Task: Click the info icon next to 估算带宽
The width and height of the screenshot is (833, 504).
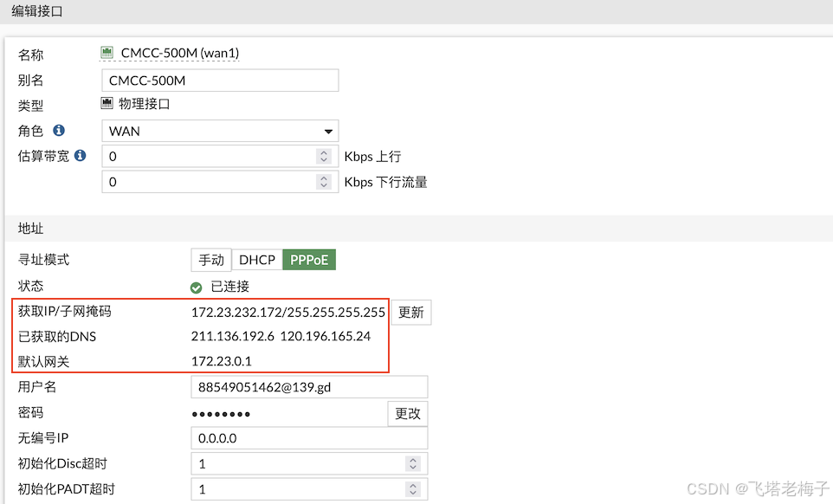Action: click(x=81, y=155)
